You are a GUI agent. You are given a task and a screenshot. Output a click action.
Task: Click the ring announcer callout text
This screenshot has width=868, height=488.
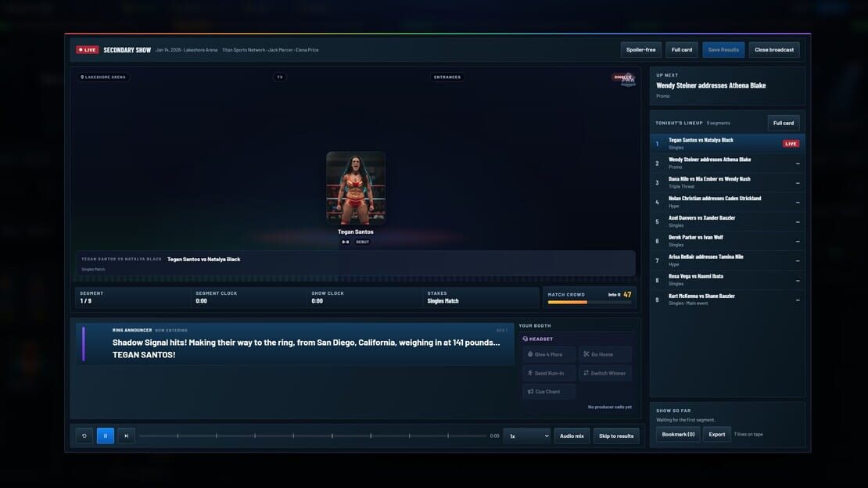[x=306, y=349]
